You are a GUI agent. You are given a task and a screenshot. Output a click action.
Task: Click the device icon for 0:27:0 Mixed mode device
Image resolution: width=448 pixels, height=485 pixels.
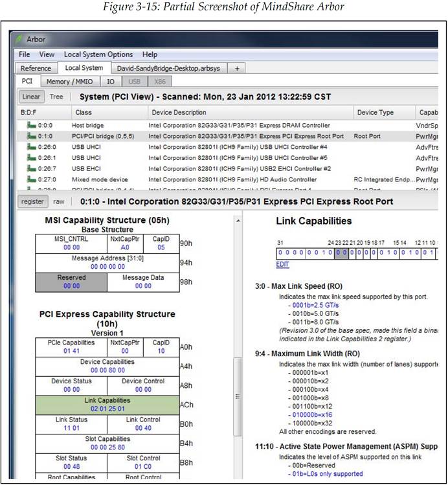pos(30,179)
